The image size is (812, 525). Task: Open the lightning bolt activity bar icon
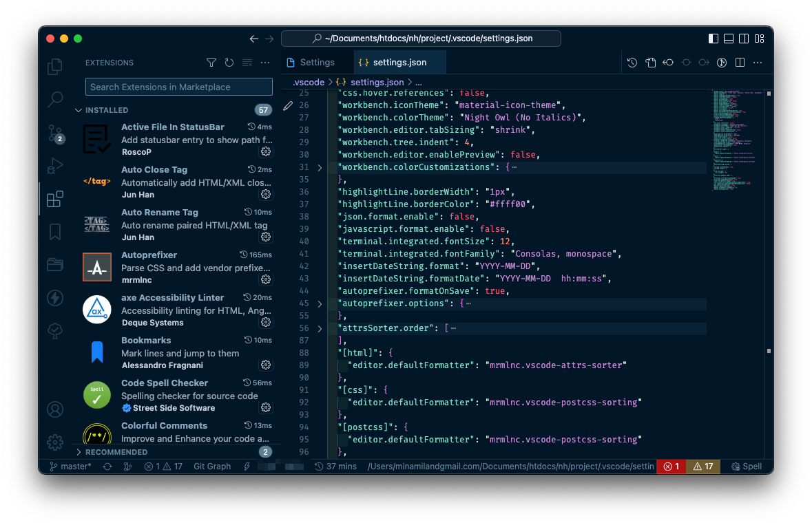click(x=55, y=298)
